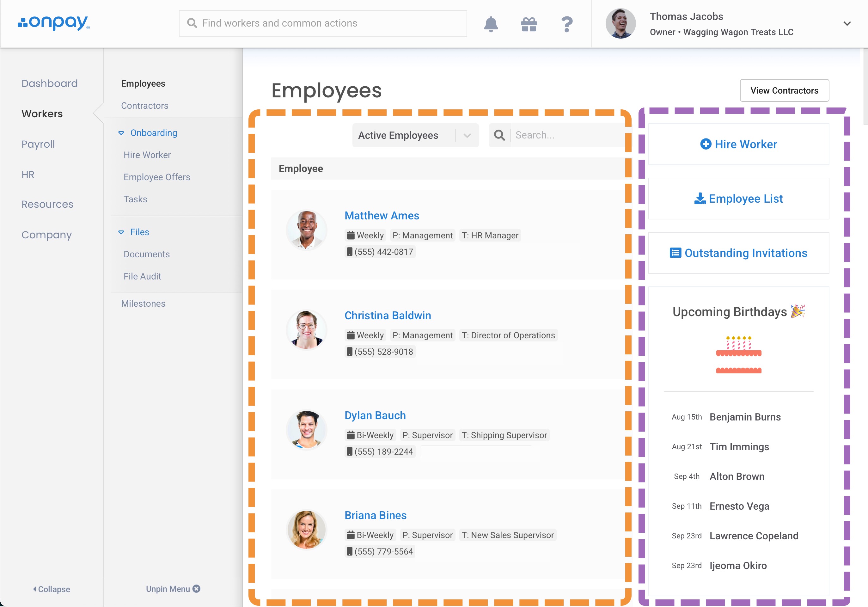The width and height of the screenshot is (868, 607).
Task: Click the Hire Worker plus icon
Action: [706, 144]
